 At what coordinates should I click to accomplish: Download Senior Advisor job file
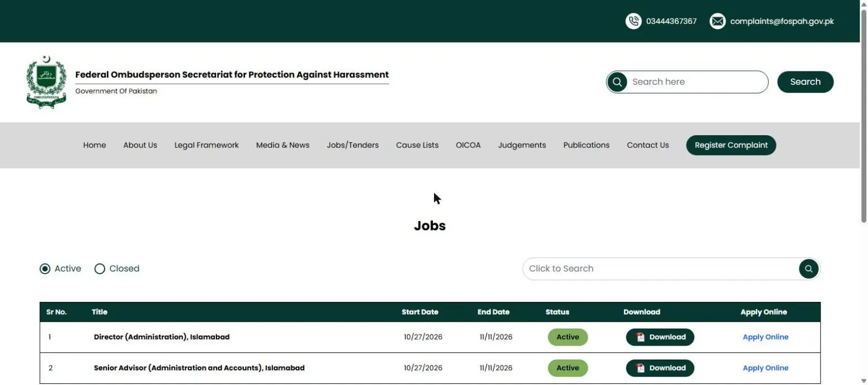coord(660,368)
